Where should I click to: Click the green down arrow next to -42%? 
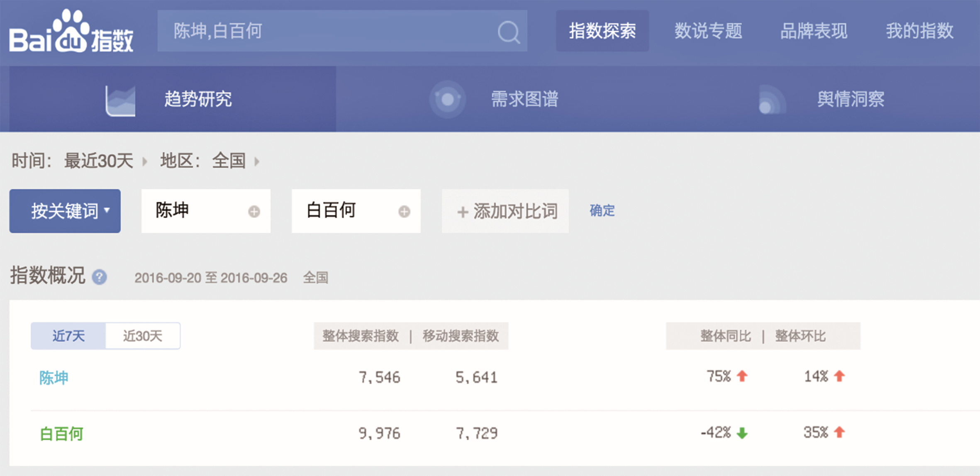(x=742, y=433)
